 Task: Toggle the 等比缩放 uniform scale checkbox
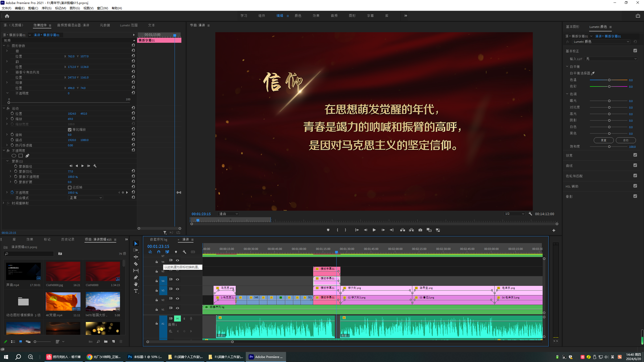pos(70,130)
